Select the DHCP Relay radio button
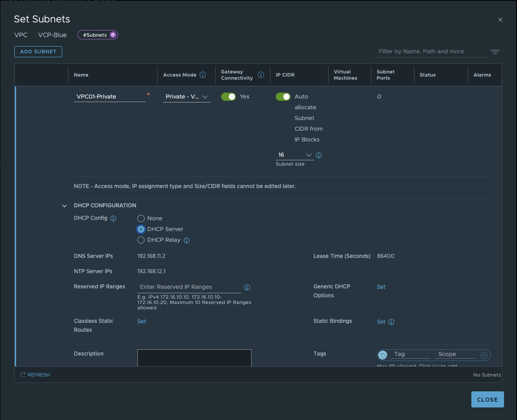 (x=141, y=240)
